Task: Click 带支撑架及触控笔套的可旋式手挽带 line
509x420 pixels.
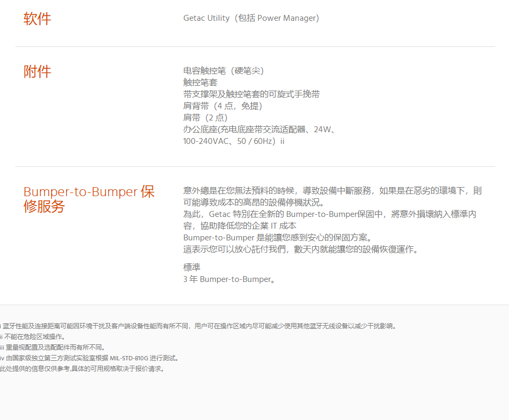Action: click(x=252, y=94)
